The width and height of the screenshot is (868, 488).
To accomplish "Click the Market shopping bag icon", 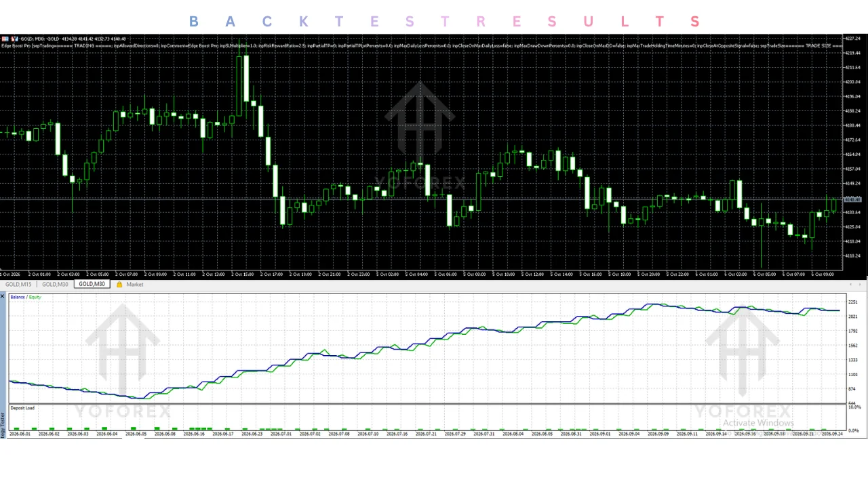I will [119, 285].
